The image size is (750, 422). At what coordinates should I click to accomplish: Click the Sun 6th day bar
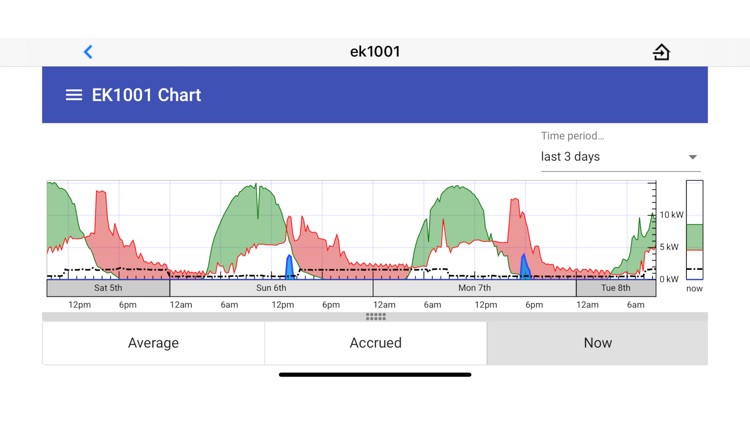point(271,288)
